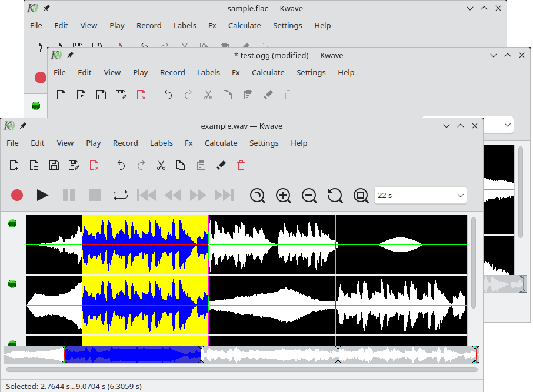This screenshot has width=533, height=392.
Task: Click Save As icon in example.wav toolbar
Action: tap(74, 165)
